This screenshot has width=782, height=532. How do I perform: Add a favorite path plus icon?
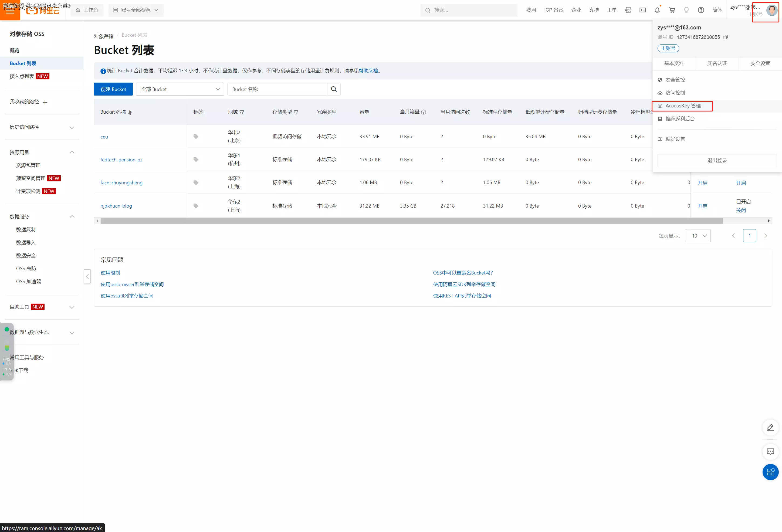pos(45,102)
